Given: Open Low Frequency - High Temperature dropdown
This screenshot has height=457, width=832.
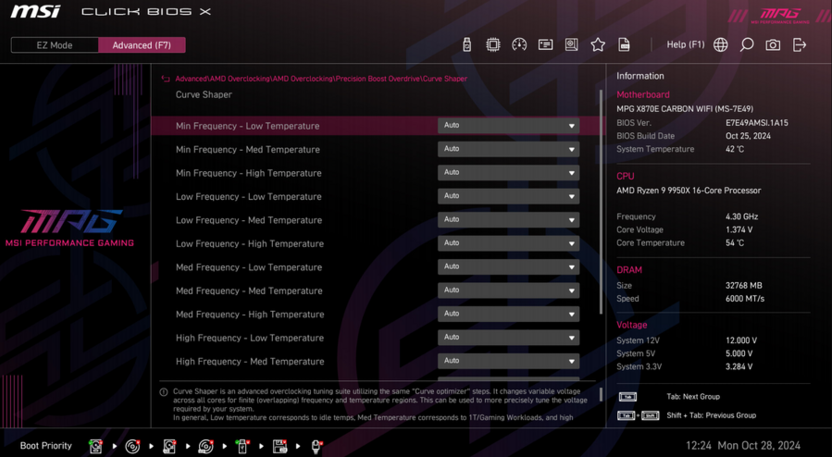Looking at the screenshot, I should click(508, 243).
